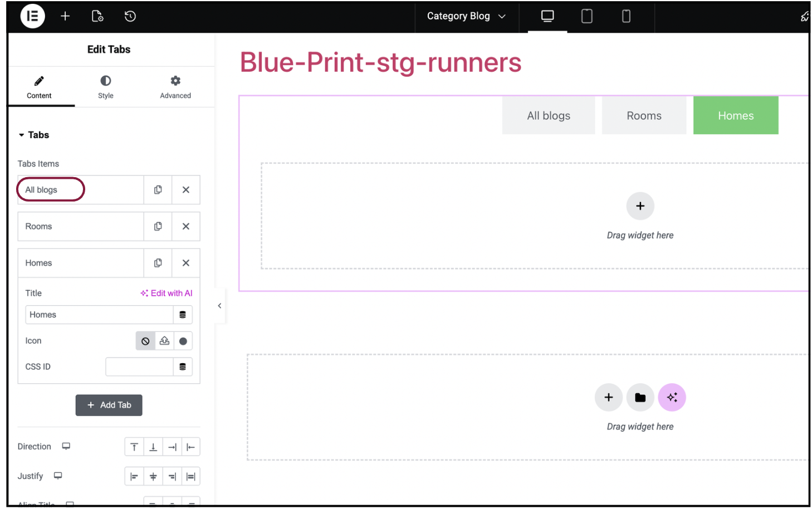812x508 pixels.
Task: Switch to tablet device preview
Action: [x=586, y=16]
